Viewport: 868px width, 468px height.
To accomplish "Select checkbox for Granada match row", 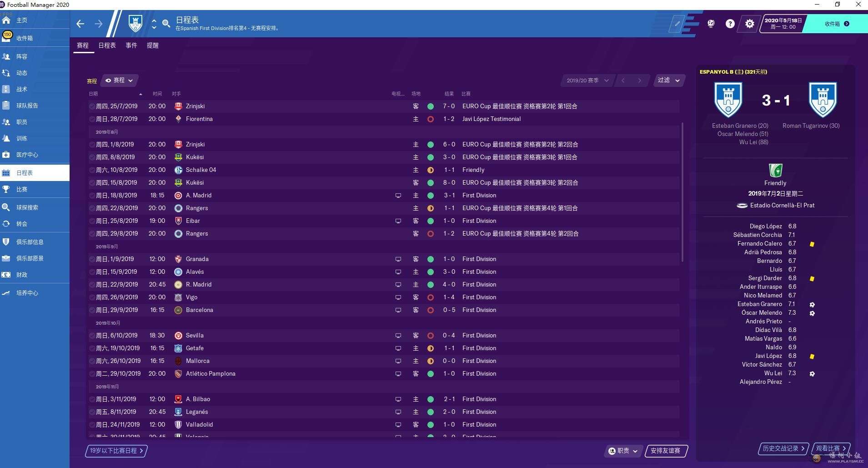I will [92, 259].
